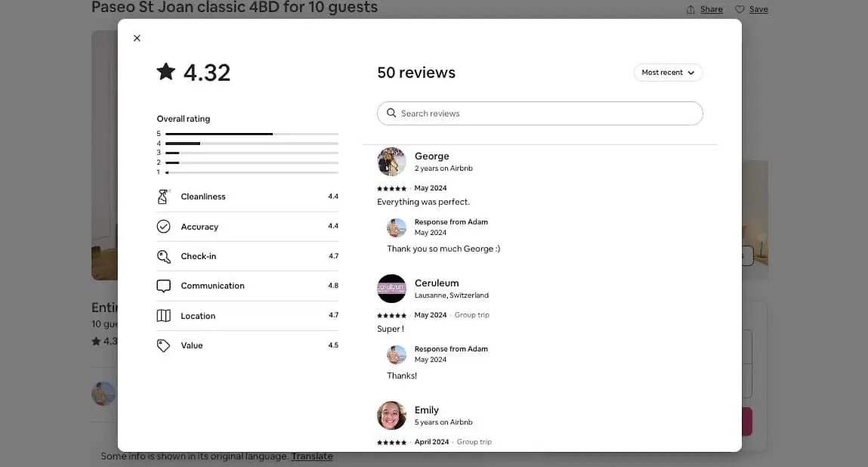
Task: Click the Accuracy checkmark circle icon
Action: pyautogui.click(x=163, y=226)
